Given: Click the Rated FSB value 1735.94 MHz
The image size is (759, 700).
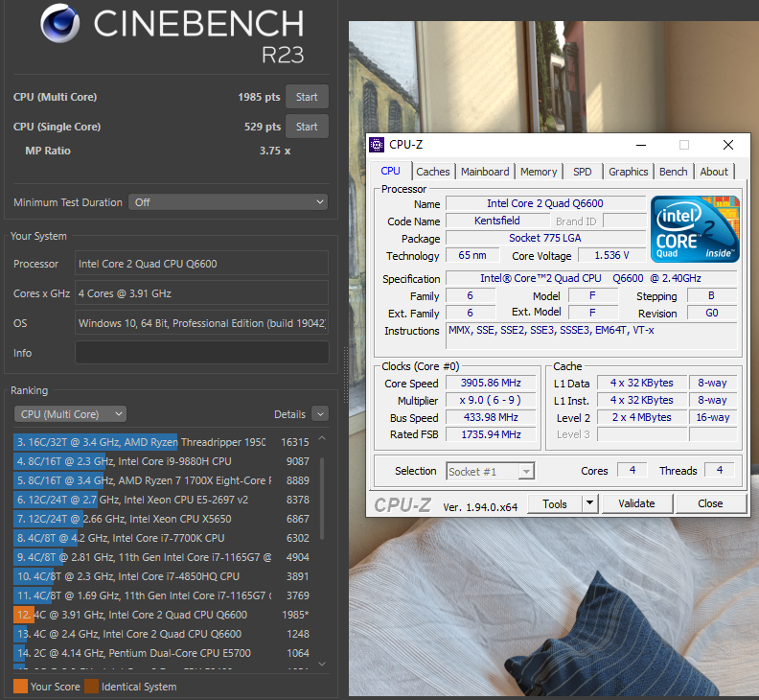Looking at the screenshot, I should click(x=491, y=434).
